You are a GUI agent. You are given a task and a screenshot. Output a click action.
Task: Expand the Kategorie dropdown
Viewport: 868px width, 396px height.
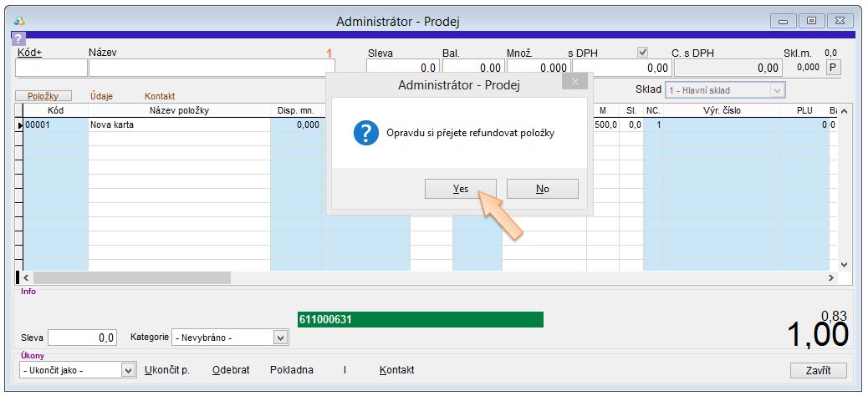coord(280,338)
